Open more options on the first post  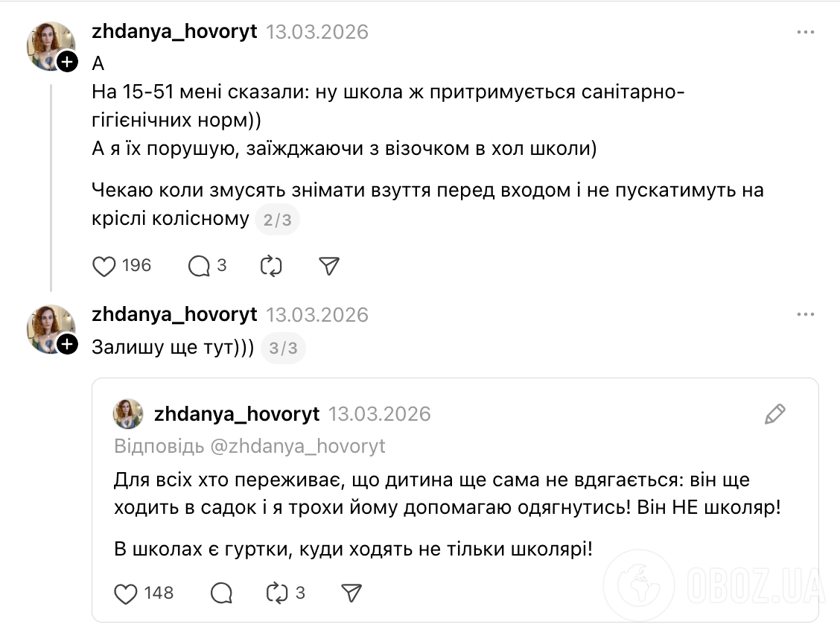[x=806, y=31]
